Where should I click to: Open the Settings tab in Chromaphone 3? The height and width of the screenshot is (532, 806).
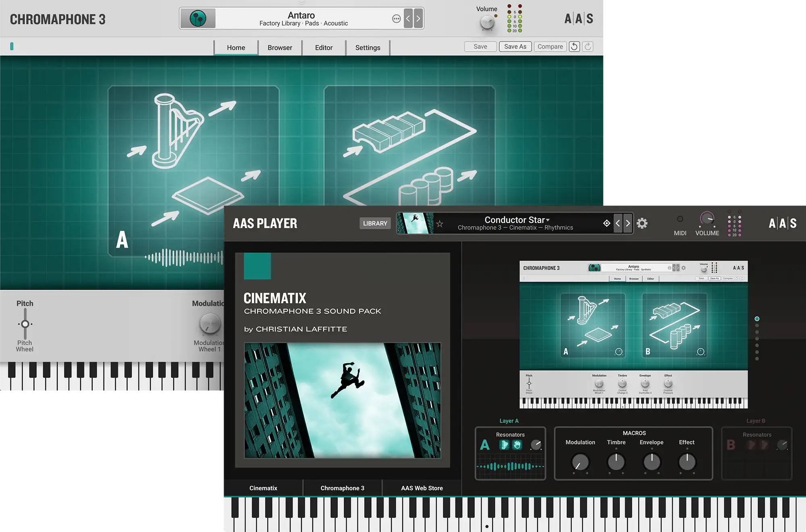(x=368, y=48)
